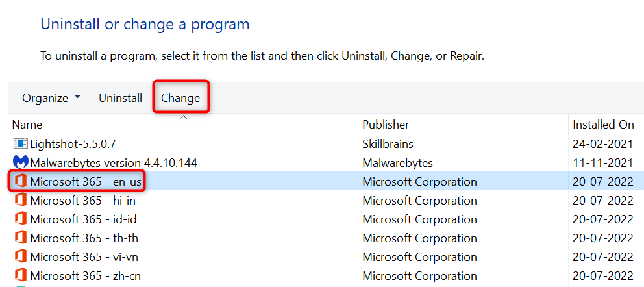Viewport: 644px width, 287px height.
Task: Click the Microsoft 365 en-us Office icon
Action: coord(20,181)
